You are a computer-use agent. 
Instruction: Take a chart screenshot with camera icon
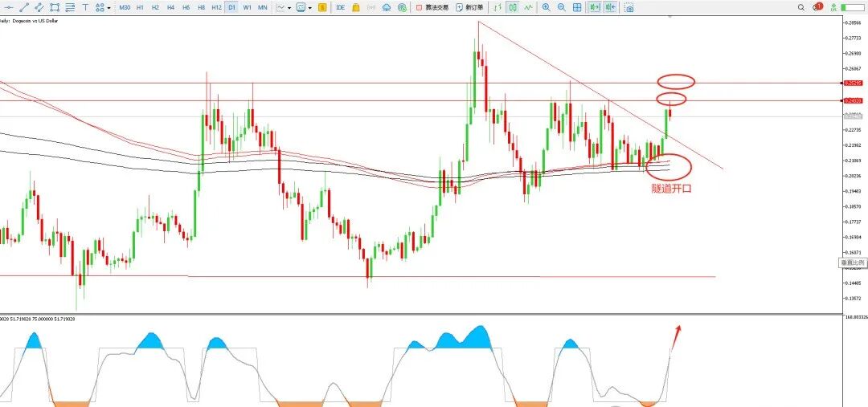(629, 8)
